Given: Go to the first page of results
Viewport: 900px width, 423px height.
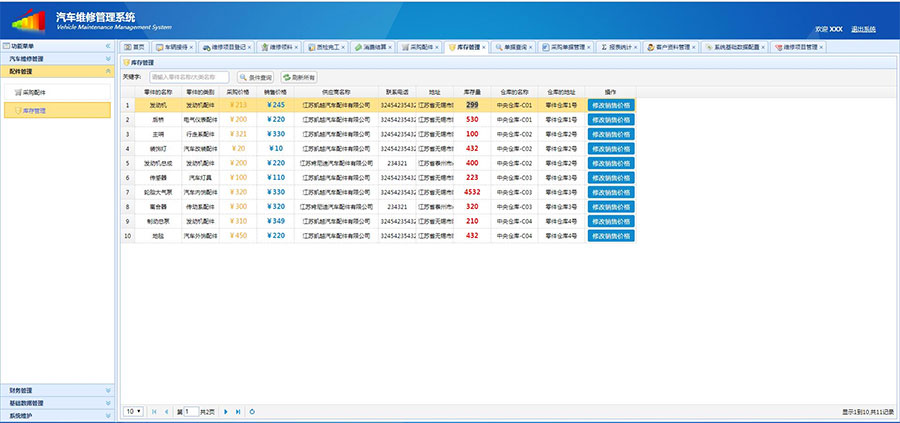Looking at the screenshot, I should tap(154, 411).
